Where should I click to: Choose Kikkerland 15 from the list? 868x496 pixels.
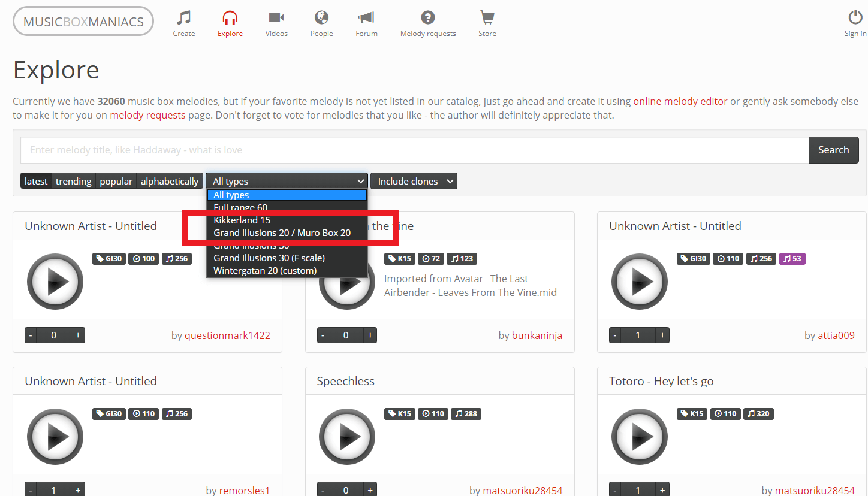coord(242,220)
